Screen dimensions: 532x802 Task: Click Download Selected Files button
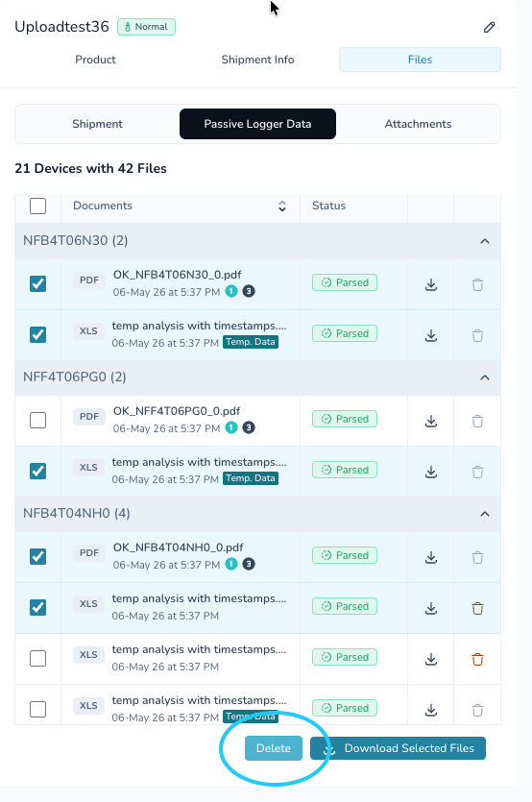[398, 748]
